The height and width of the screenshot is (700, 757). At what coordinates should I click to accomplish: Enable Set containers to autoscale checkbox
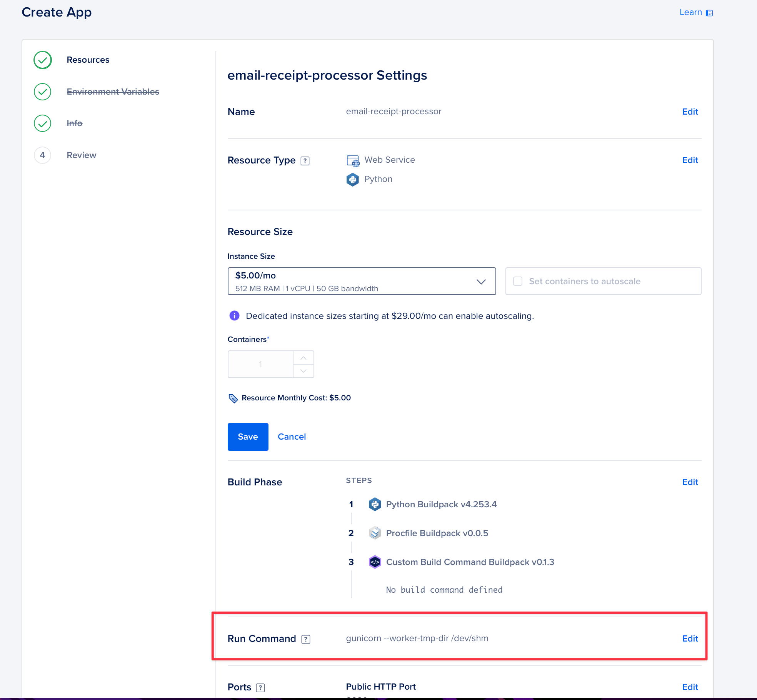pos(518,281)
